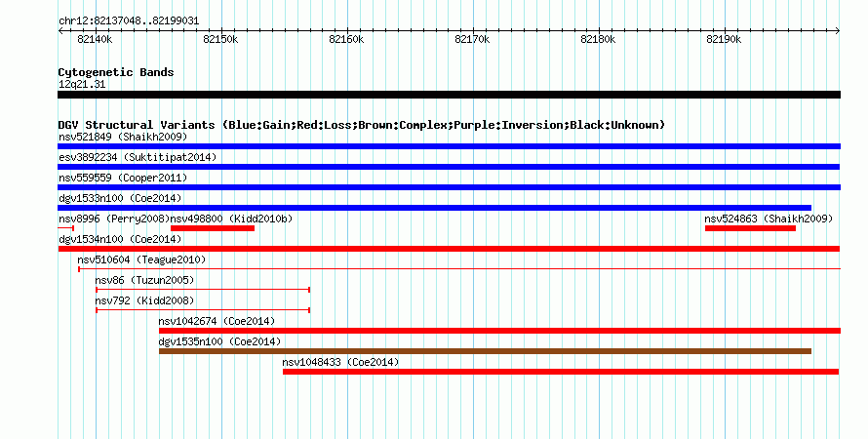Click the red nsv524863 loss bar

(x=750, y=228)
